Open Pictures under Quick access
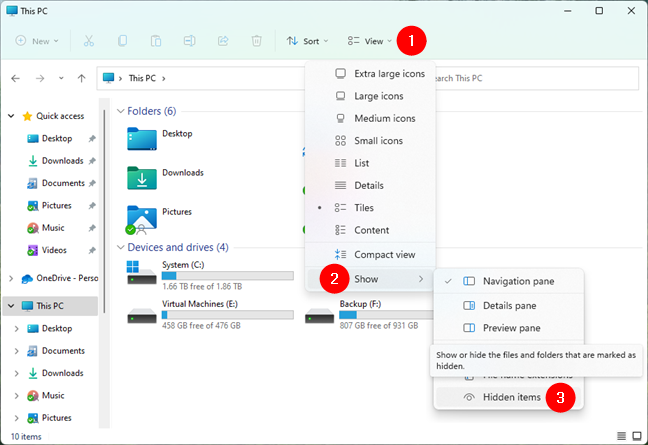Image resolution: width=648 pixels, height=445 pixels. 57,205
